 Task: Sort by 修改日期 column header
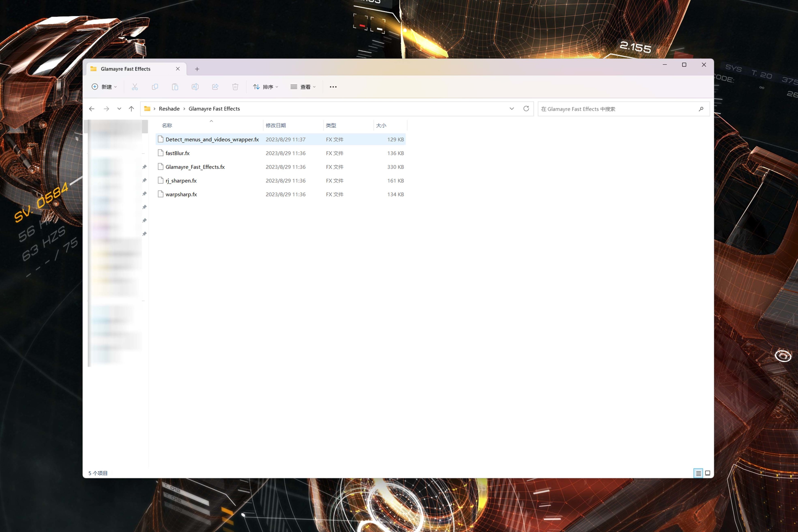[276, 125]
